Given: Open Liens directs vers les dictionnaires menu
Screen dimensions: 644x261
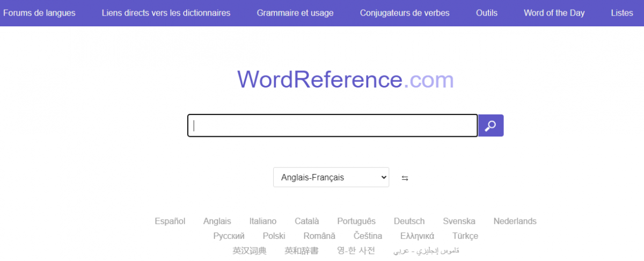Looking at the screenshot, I should click(x=166, y=13).
